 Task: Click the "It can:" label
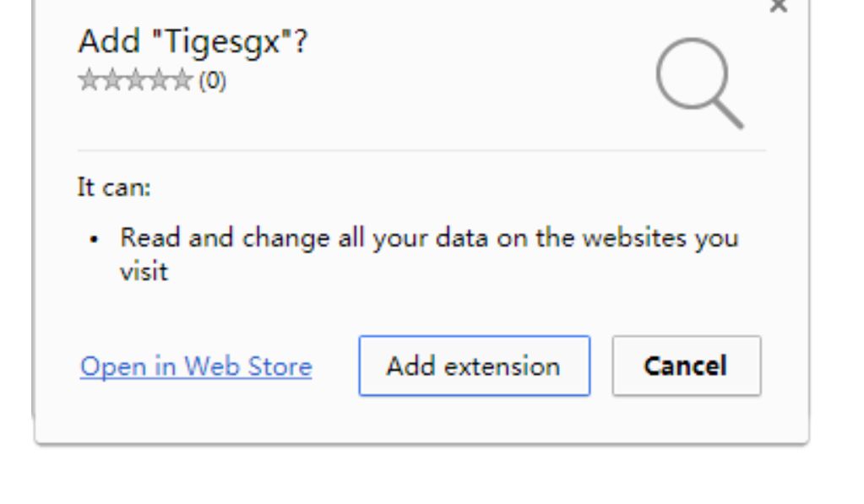(114, 187)
